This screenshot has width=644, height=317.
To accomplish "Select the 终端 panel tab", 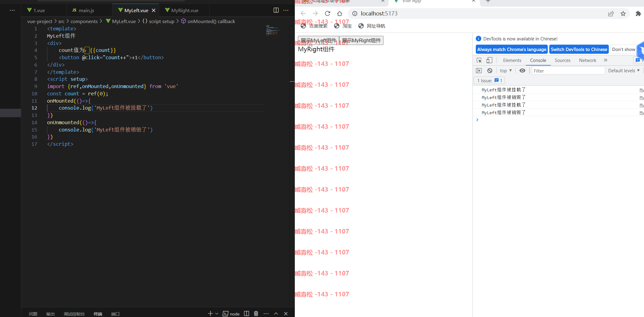I will point(98,314).
